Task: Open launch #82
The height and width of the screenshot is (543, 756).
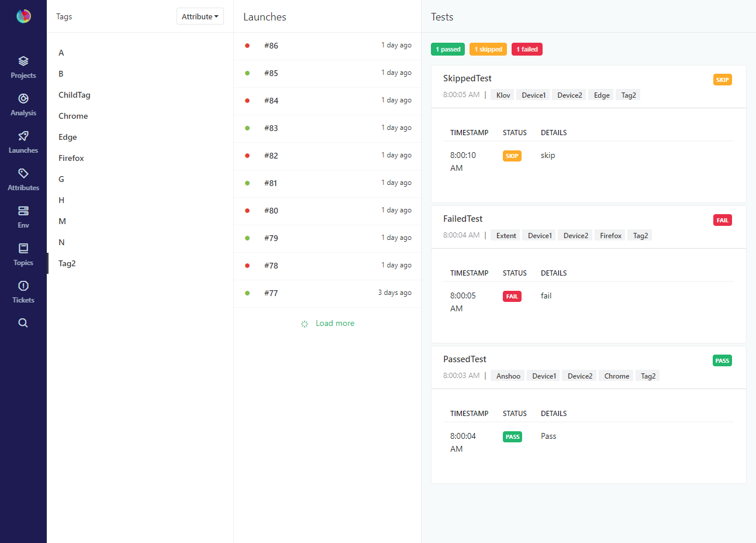Action: click(x=327, y=156)
